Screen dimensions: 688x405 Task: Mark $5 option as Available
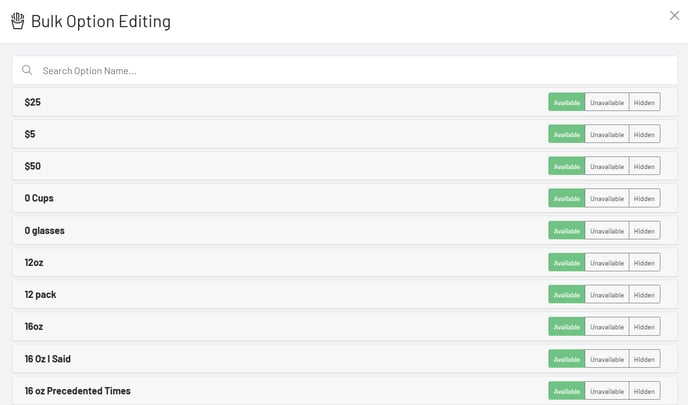click(566, 134)
